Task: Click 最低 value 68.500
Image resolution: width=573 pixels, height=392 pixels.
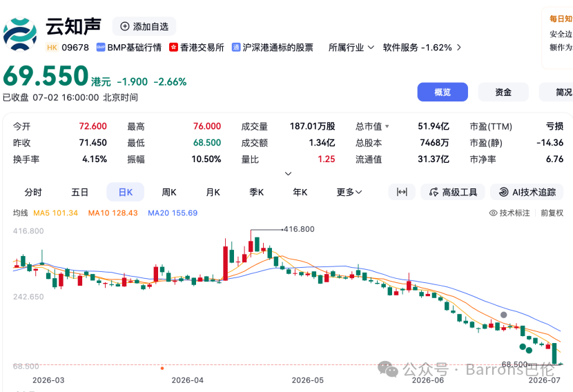Action: click(207, 142)
